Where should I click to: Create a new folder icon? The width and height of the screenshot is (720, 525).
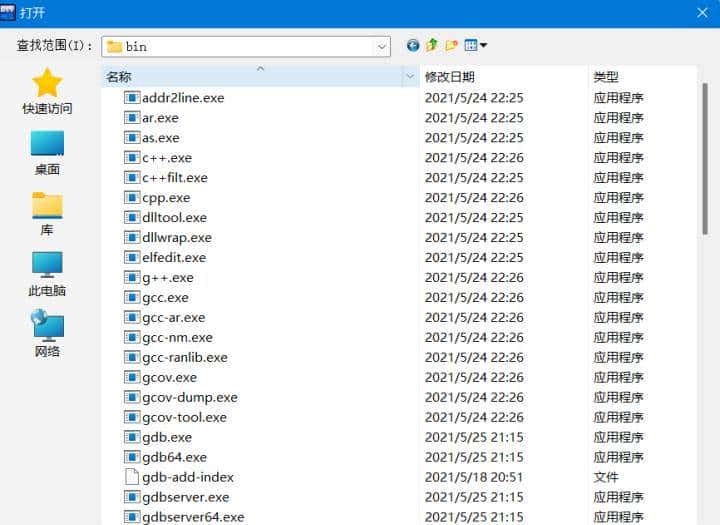[451, 45]
